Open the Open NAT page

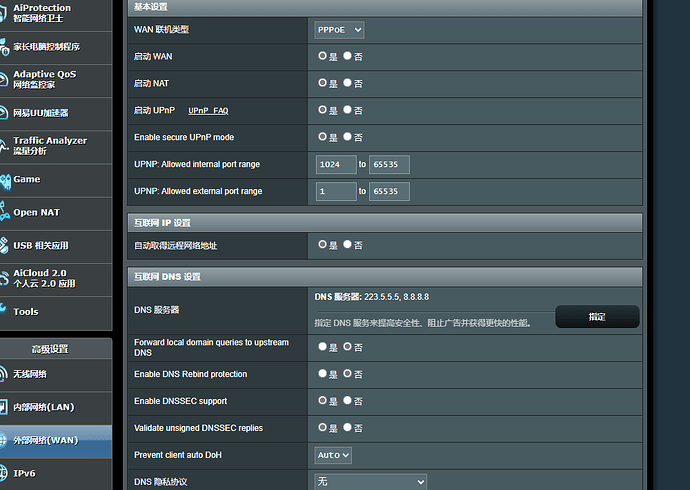pos(36,212)
